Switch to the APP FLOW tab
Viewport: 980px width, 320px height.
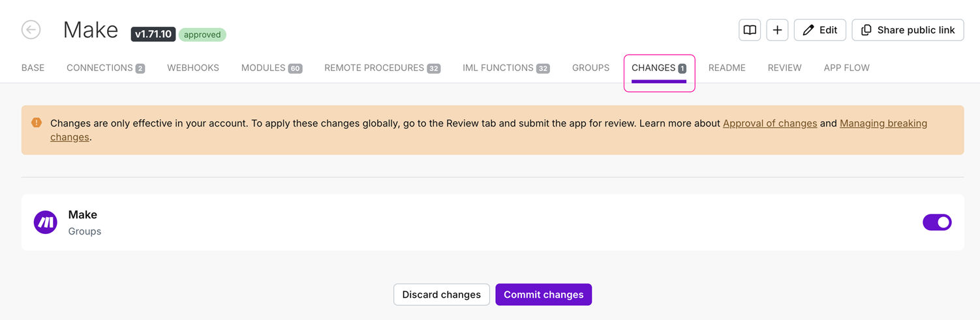pos(846,68)
